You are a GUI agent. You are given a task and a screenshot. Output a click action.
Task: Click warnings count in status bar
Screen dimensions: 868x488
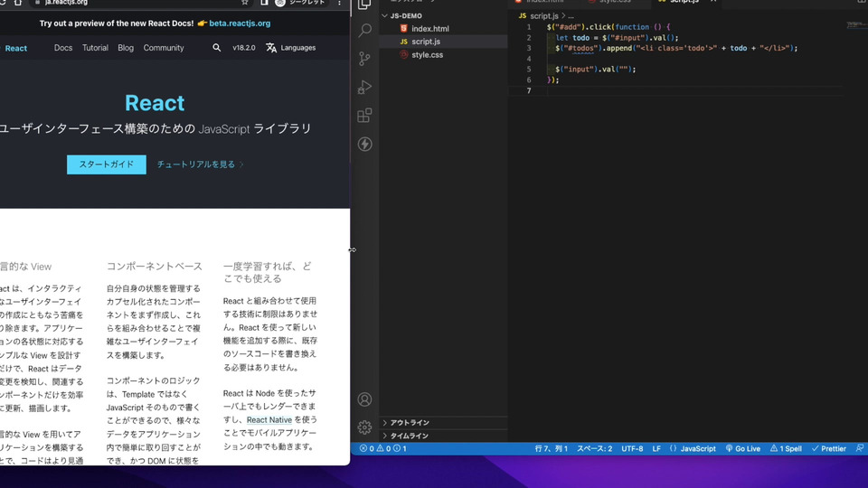pos(383,449)
